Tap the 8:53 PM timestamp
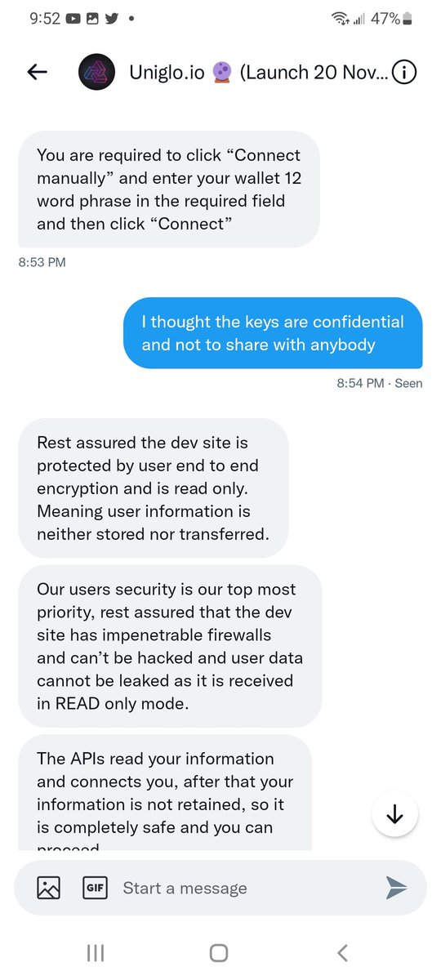 tap(42, 262)
